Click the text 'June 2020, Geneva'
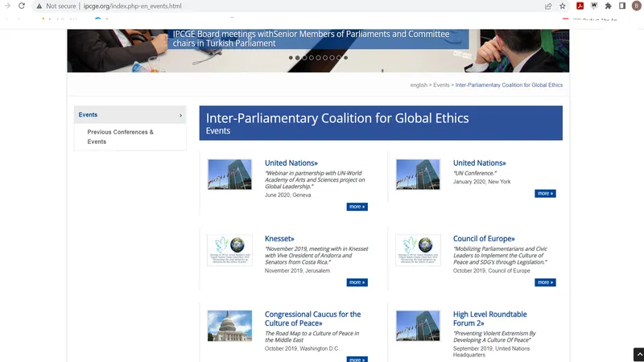 pos(288,195)
